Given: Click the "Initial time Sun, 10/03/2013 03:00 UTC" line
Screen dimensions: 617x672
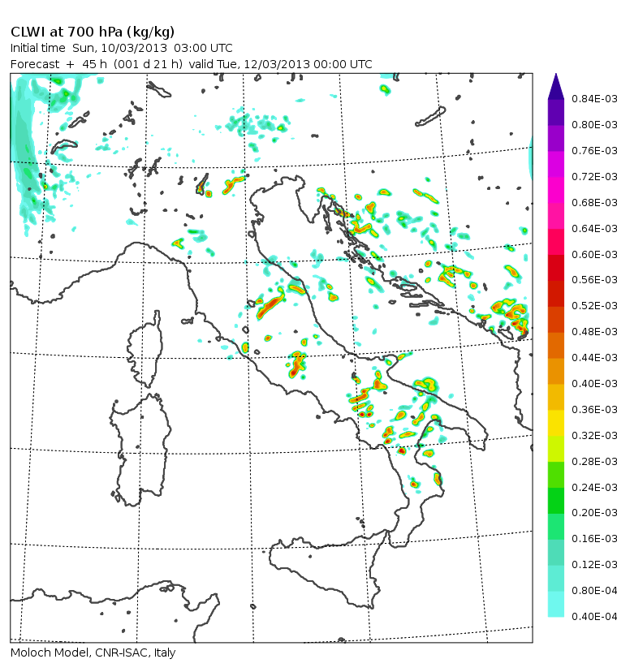Looking at the screenshot, I should point(121,48).
